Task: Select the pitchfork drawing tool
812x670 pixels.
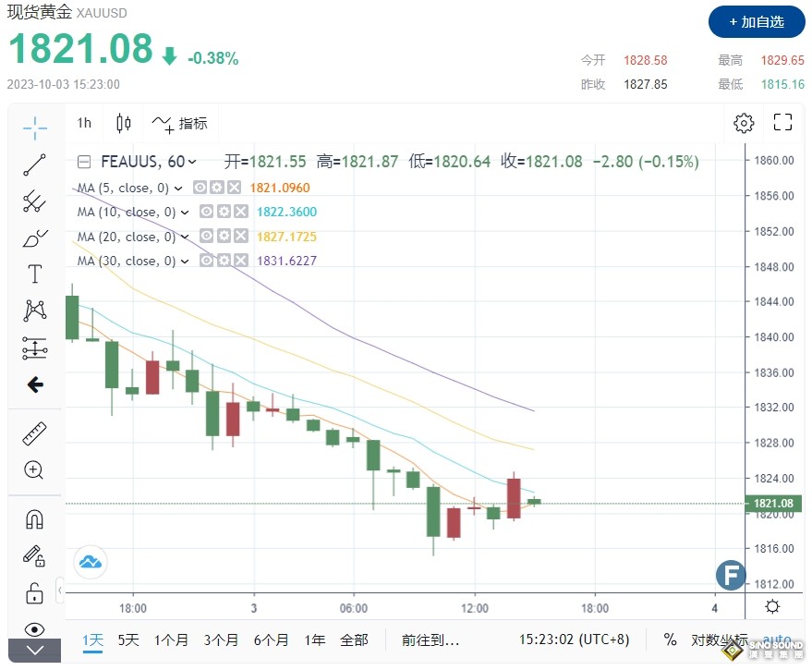Action: click(x=35, y=201)
